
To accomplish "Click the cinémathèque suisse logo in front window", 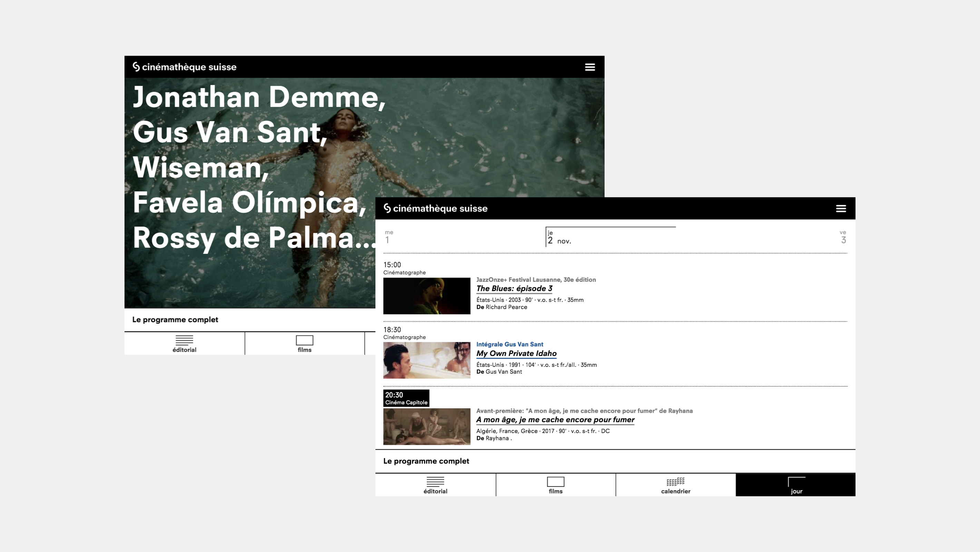I will [435, 208].
